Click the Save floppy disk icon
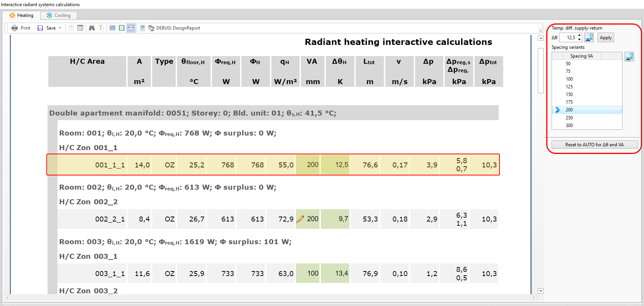 (x=40, y=28)
